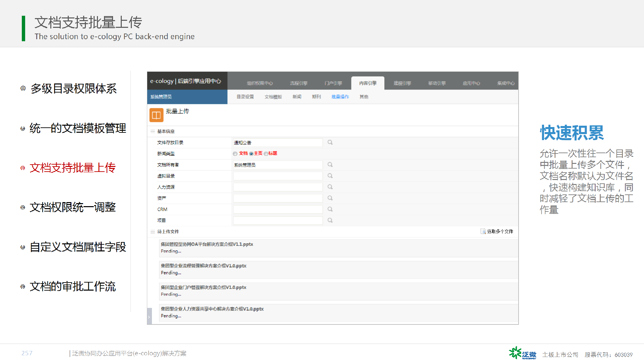The height and width of the screenshot is (362, 644).
Task: Open the 新闻 submenu
Action: click(297, 97)
